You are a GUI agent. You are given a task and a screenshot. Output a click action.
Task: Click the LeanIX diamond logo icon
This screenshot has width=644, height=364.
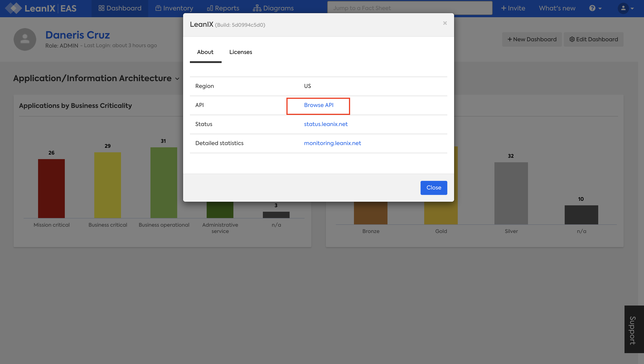14,8
